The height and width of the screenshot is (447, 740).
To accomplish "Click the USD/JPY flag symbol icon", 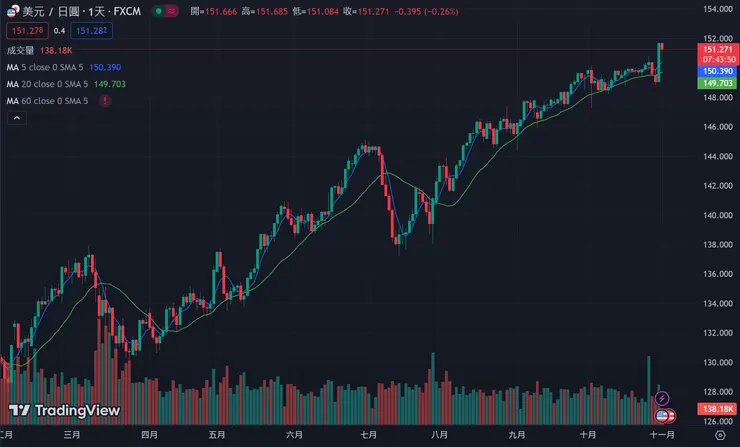I will point(11,10).
